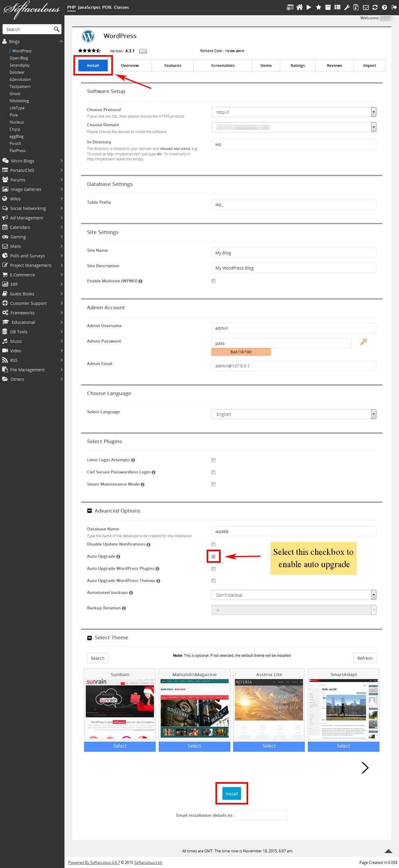Click the Refresh themes button
This screenshot has height=868, width=399.
365,658
